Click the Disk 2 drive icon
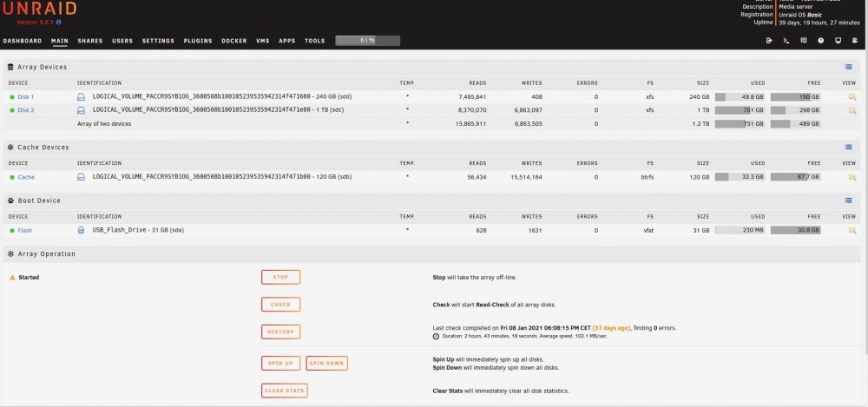The width and height of the screenshot is (868, 407). coord(81,110)
